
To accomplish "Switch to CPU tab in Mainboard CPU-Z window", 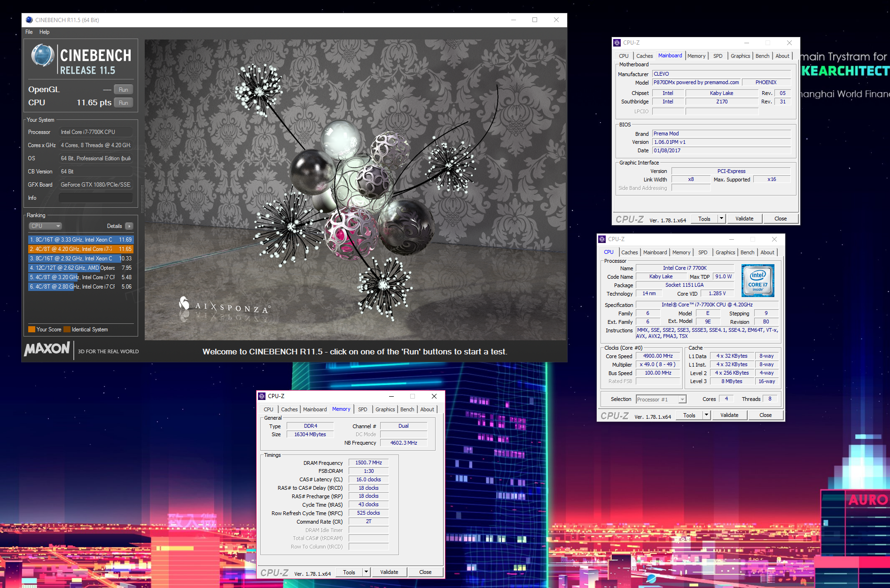I will tap(624, 56).
